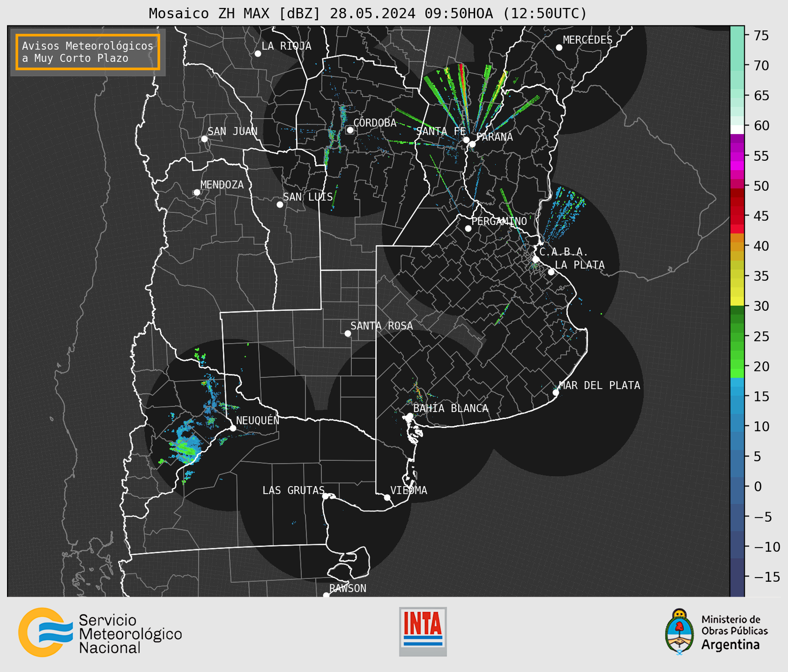
Task: Select the BAHÍA BLANCA city marker
Action: (x=410, y=416)
